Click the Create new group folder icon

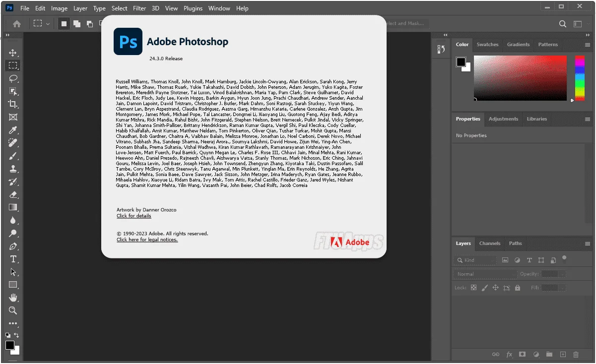click(549, 355)
